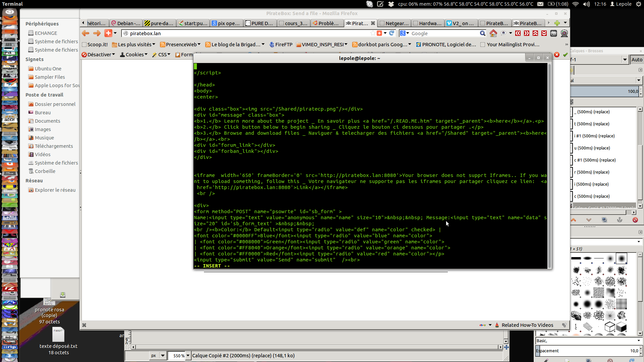Click the Firefox home icon
This screenshot has height=362, width=644.
tap(493, 33)
